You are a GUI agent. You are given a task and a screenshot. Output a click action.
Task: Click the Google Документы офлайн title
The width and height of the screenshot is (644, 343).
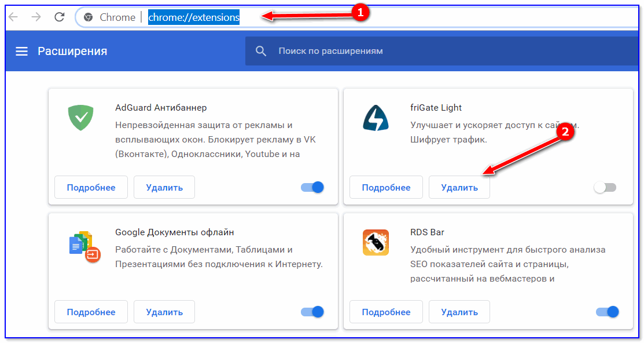(x=175, y=232)
